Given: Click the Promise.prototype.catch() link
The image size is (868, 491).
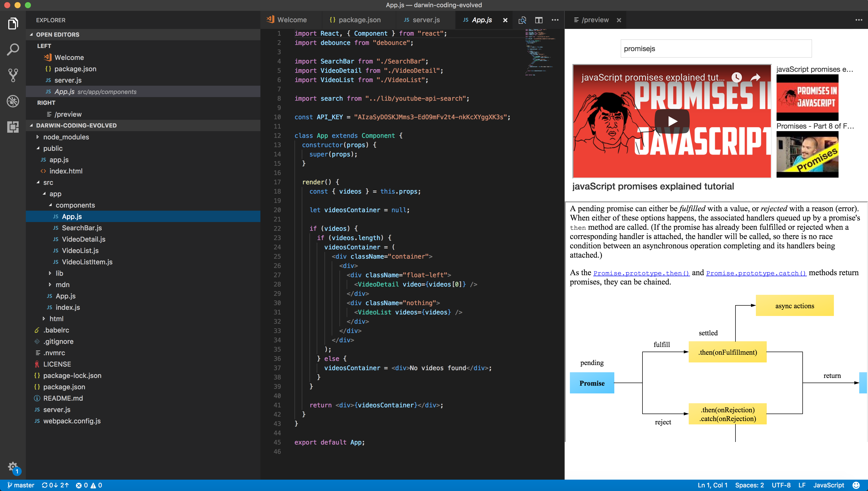Looking at the screenshot, I should (x=756, y=273).
